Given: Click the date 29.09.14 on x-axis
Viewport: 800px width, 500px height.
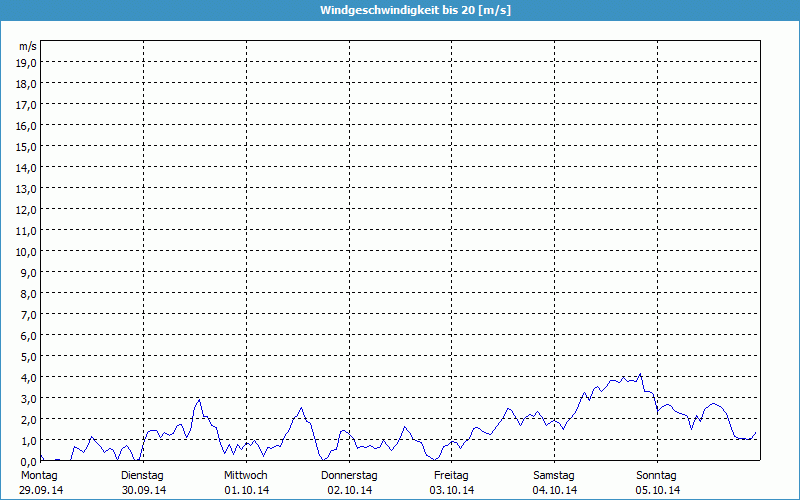Looking at the screenshot, I should 41,490.
